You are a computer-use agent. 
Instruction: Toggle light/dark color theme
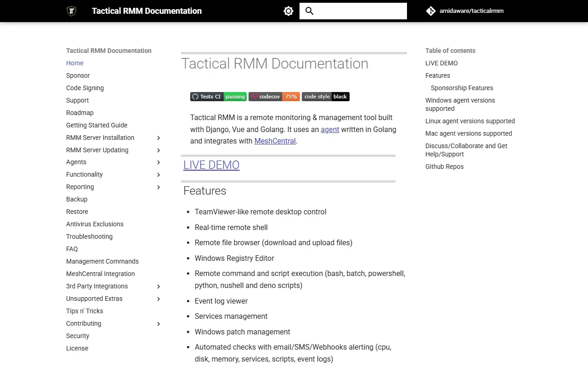tap(288, 11)
